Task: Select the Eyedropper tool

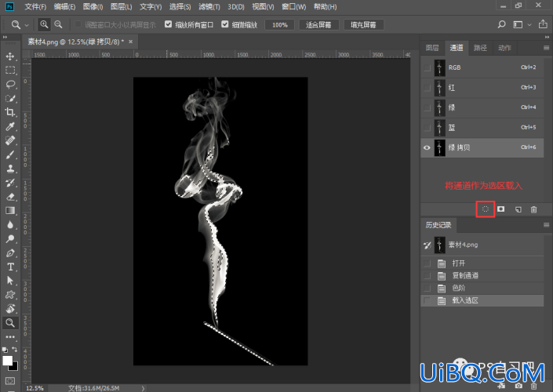Action: click(10, 126)
